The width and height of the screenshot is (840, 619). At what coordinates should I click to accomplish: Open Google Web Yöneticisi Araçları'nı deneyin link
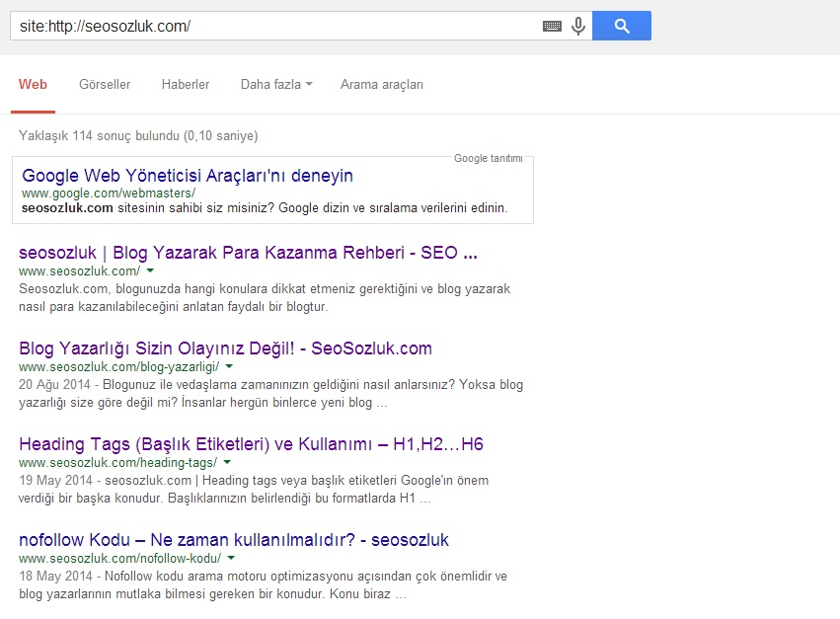click(188, 176)
